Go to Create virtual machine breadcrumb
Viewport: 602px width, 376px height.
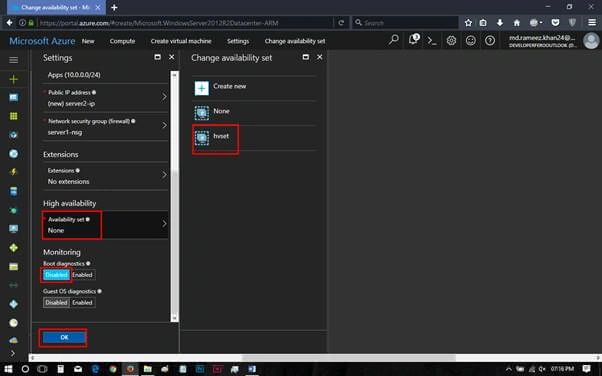181,41
